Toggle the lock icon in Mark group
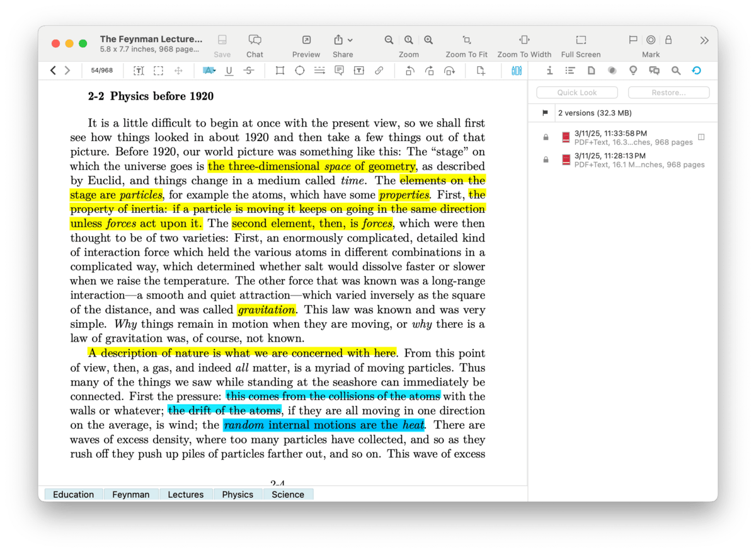Image resolution: width=756 pixels, height=552 pixels. click(x=668, y=40)
